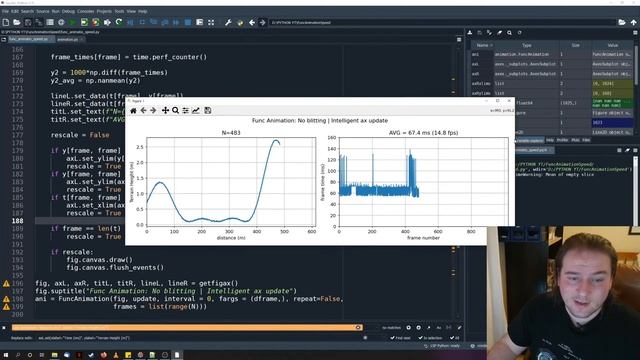
Task: Go to next search match button
Action: [418, 327]
